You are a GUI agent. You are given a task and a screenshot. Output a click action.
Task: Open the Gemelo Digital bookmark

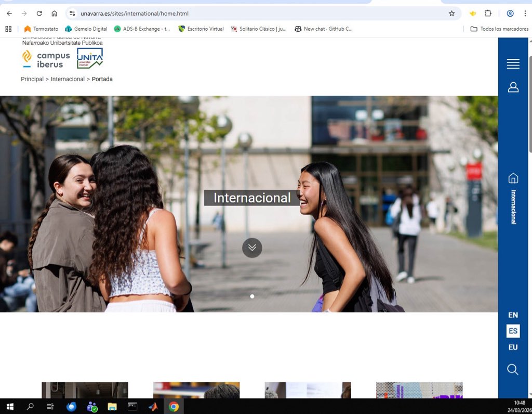tap(86, 29)
